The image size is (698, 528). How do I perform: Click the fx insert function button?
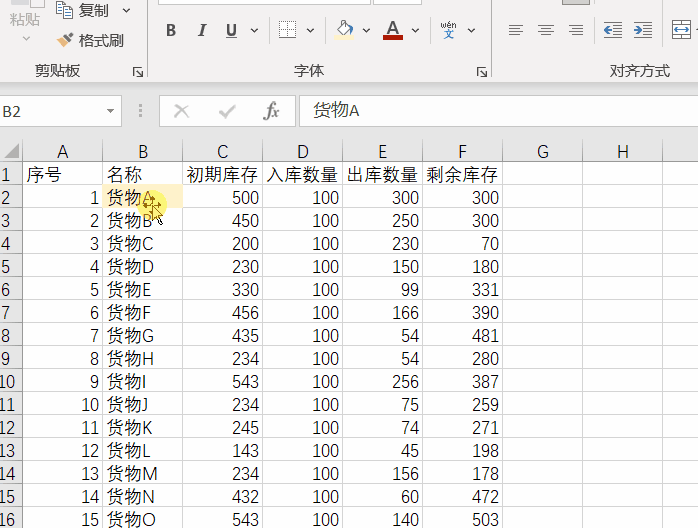[x=271, y=111]
